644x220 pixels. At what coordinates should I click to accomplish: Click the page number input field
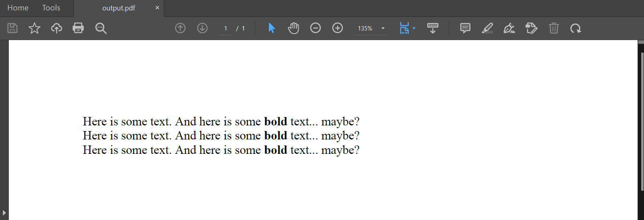(226, 28)
